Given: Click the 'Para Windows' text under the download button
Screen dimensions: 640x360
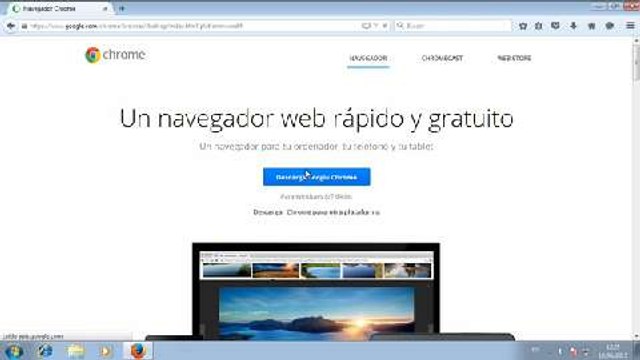Looking at the screenshot, I should (316, 197).
